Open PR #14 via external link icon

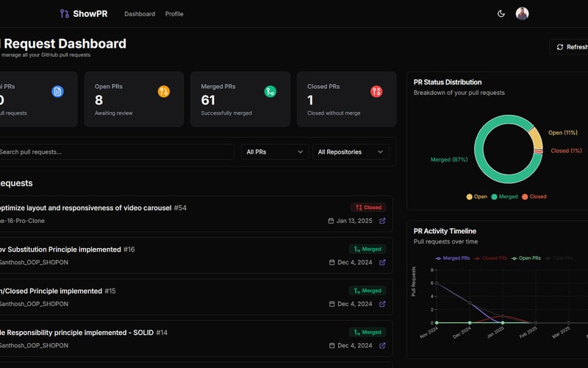coord(382,345)
